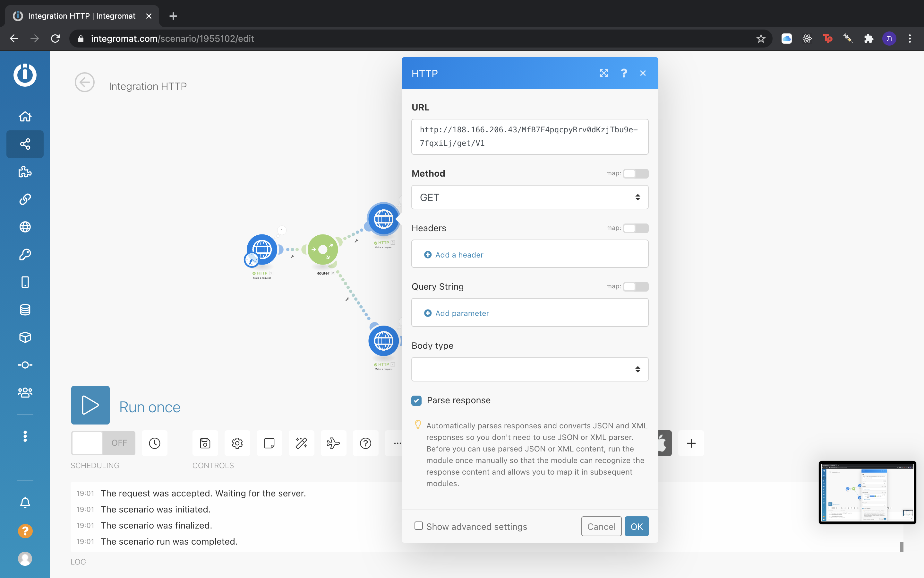Viewport: 924px width, 578px height.
Task: Select the Integration HTTP browser tab
Action: coord(82,16)
